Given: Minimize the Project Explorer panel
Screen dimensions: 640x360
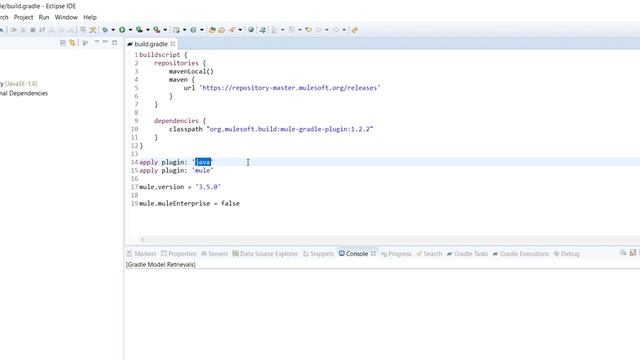Looking at the screenshot, I should 105,42.
